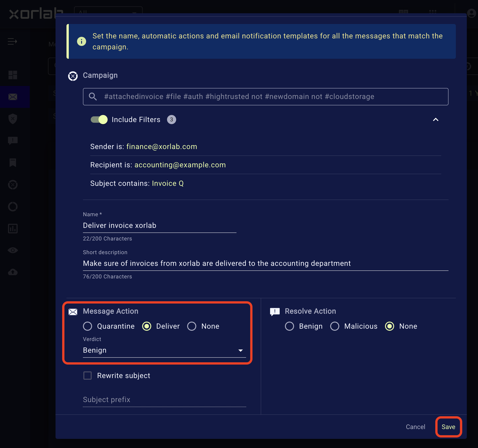This screenshot has width=478, height=448.
Task: Collapse the Include Filters section chevron
Action: [436, 120]
